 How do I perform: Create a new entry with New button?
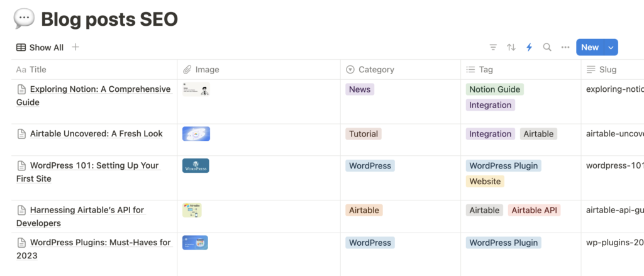[x=590, y=47]
